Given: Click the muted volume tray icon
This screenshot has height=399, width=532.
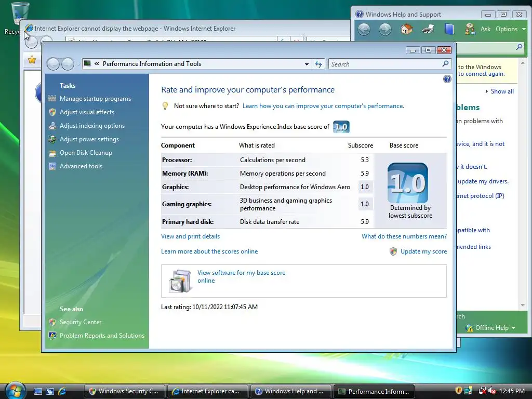Looking at the screenshot, I should pos(491,391).
